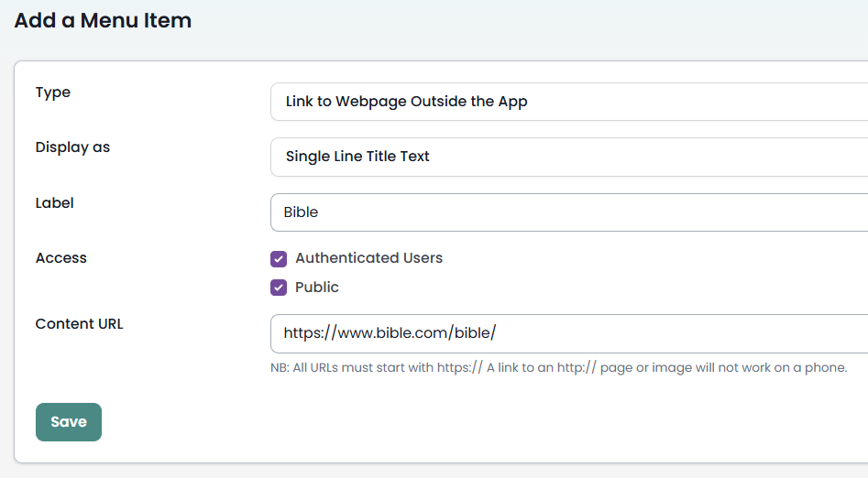
Task: Click the 'Display as' field label
Action: (72, 147)
